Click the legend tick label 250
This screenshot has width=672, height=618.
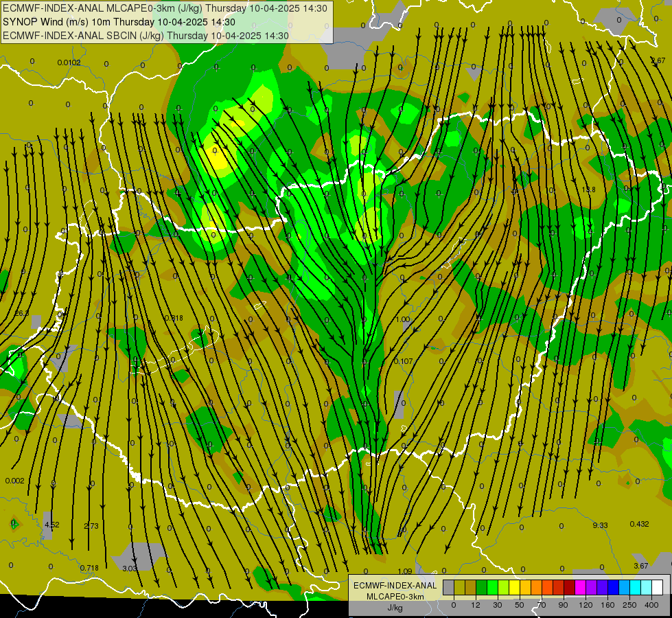tap(629, 605)
